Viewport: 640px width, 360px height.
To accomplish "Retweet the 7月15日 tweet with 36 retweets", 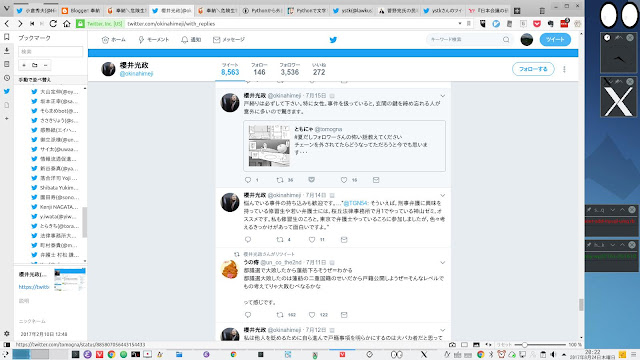I will tap(280, 180).
